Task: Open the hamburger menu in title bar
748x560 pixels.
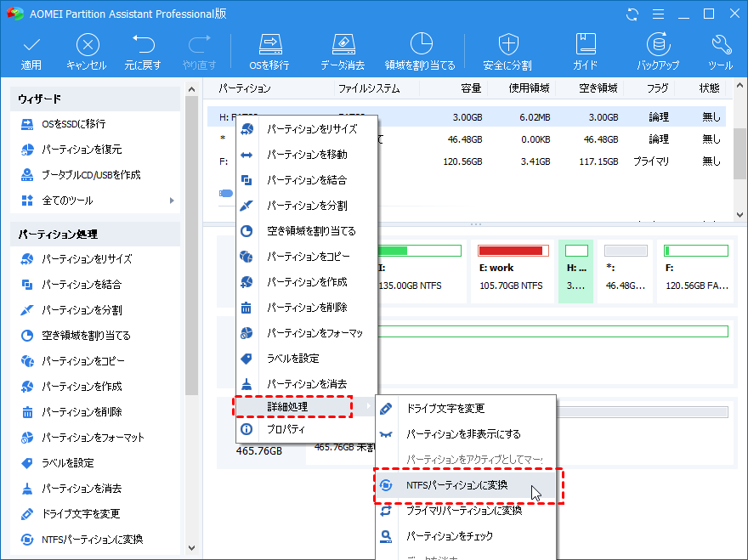Action: [x=658, y=14]
